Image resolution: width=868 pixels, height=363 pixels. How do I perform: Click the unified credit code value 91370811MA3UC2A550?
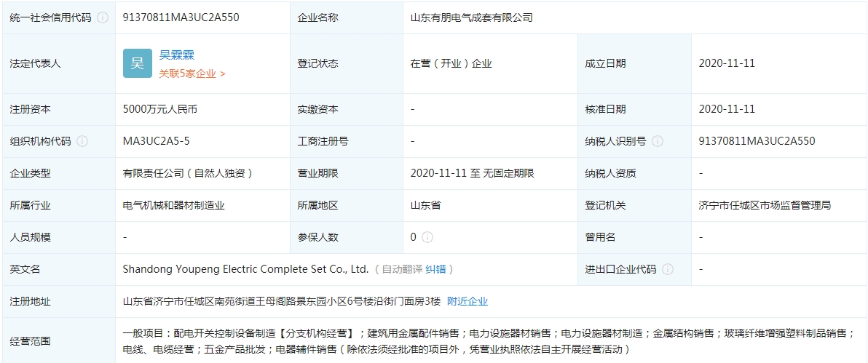181,17
